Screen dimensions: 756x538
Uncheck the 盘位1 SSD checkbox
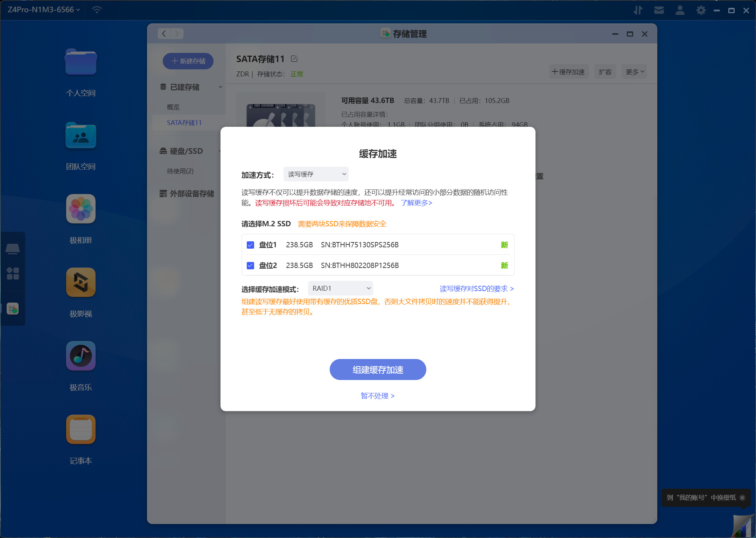pos(250,245)
